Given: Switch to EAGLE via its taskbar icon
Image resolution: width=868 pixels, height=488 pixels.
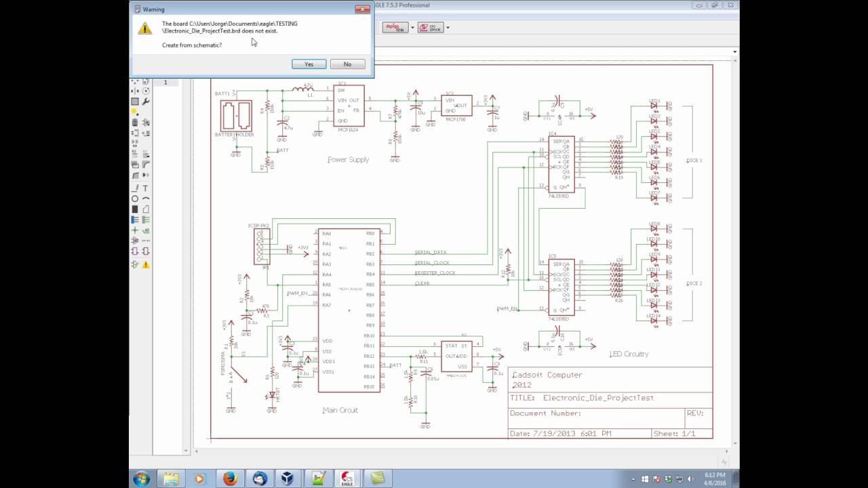Looking at the screenshot, I should pos(348,479).
